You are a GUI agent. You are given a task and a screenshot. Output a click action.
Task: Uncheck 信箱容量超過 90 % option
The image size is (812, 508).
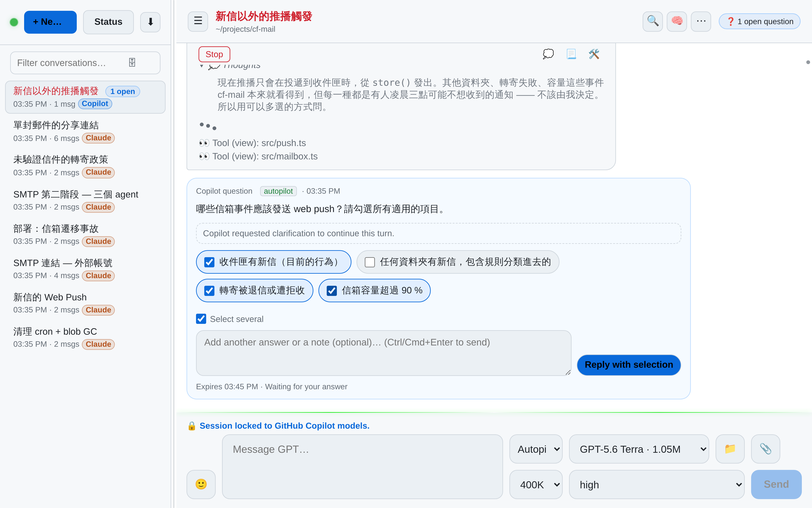pyautogui.click(x=332, y=291)
